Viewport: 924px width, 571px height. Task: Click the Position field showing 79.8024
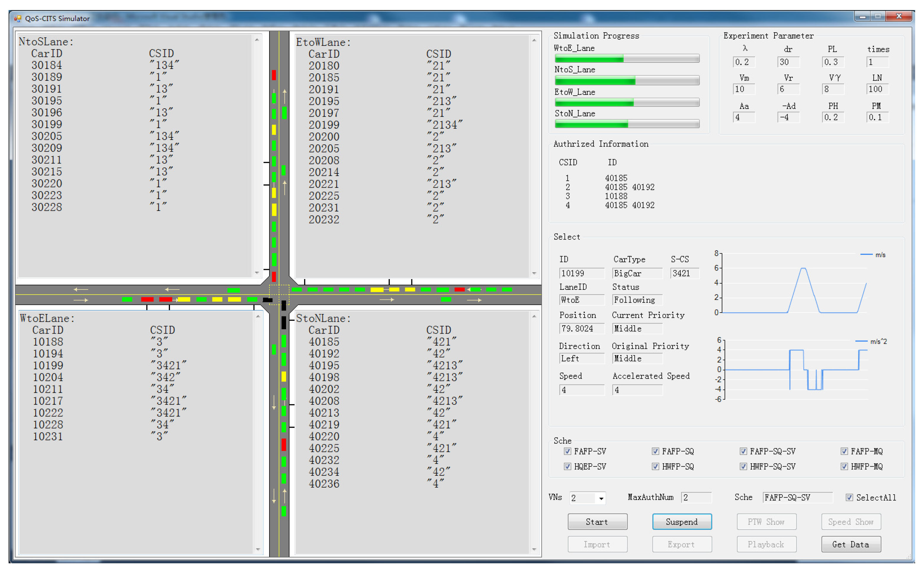coord(582,329)
